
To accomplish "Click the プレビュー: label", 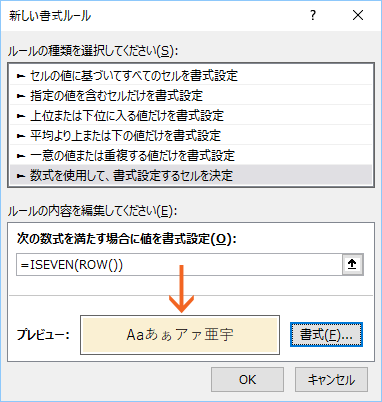I will 43,334.
